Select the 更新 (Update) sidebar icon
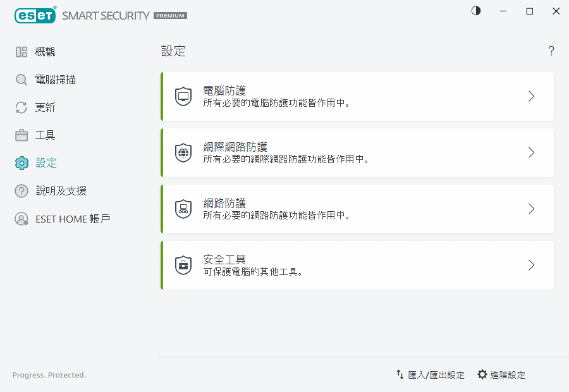This screenshot has height=392, width=569. [x=20, y=107]
